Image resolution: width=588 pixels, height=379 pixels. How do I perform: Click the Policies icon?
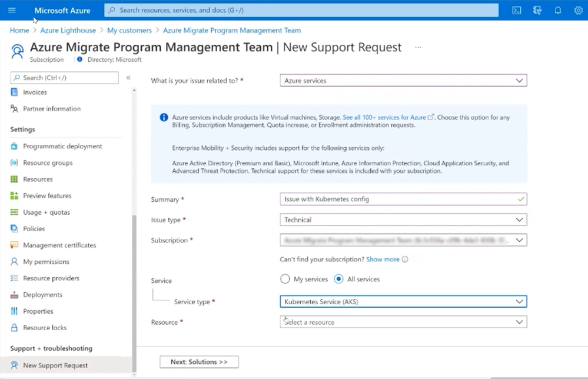point(14,229)
